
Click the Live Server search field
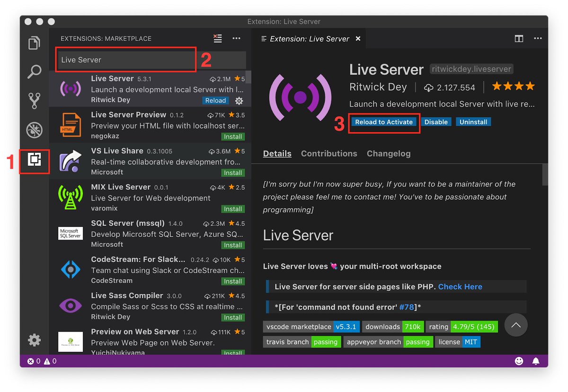coord(151,60)
